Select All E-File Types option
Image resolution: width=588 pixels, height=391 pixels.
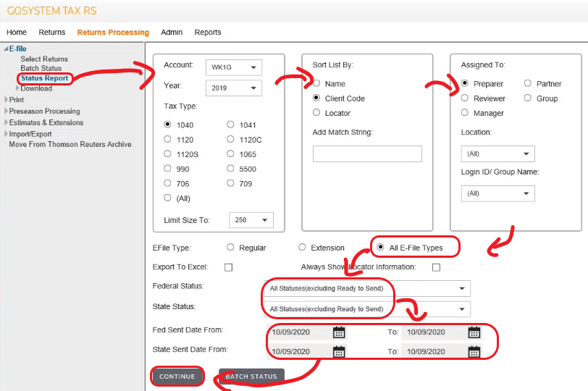(x=380, y=247)
